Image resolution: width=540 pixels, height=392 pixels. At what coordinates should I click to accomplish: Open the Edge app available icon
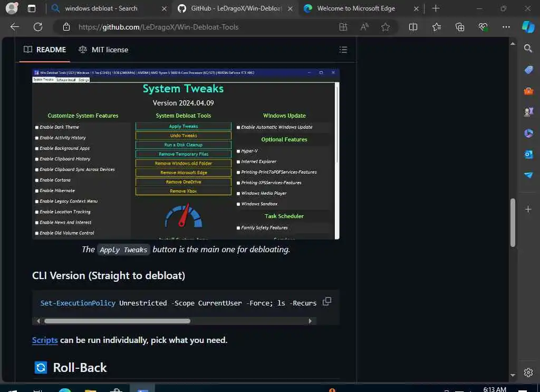(x=343, y=27)
